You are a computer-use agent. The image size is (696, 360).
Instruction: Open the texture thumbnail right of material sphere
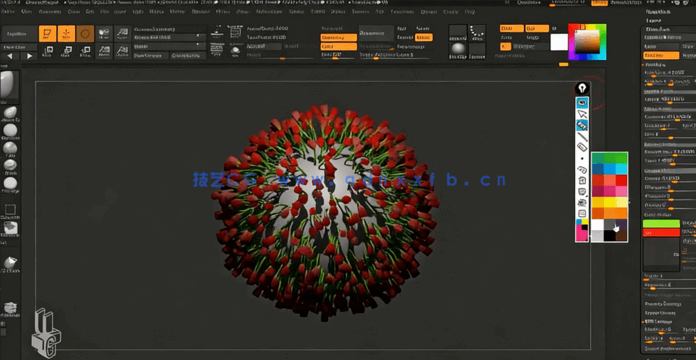click(477, 50)
